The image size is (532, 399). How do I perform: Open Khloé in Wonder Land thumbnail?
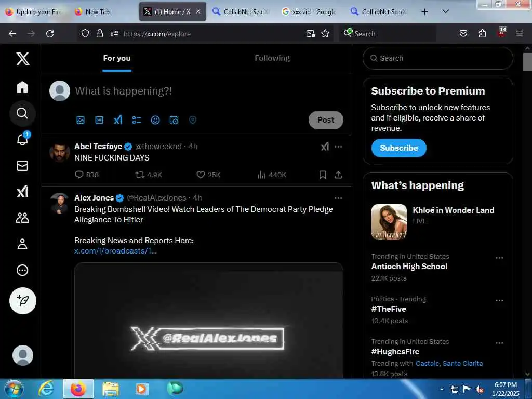[389, 221]
